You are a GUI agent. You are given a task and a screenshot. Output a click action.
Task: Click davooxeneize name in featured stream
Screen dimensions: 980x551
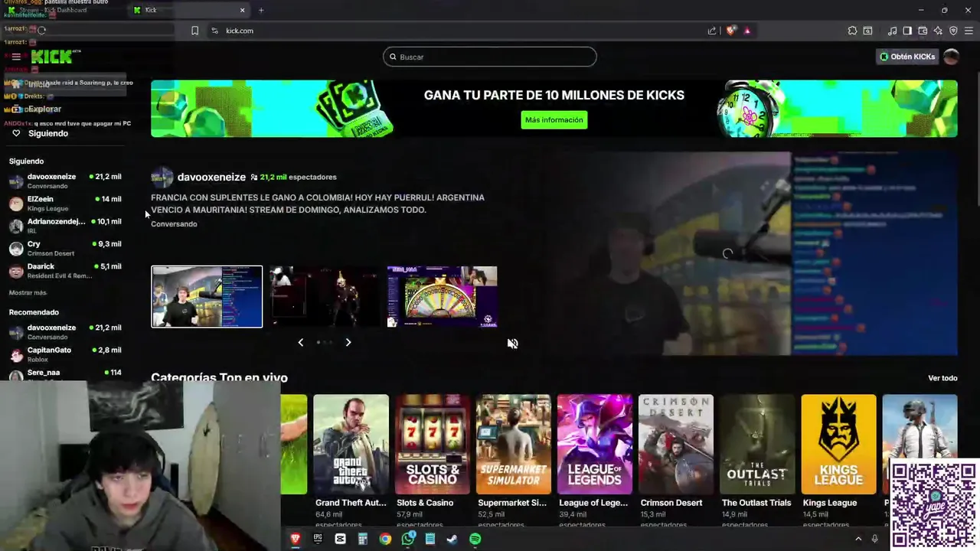tap(211, 177)
